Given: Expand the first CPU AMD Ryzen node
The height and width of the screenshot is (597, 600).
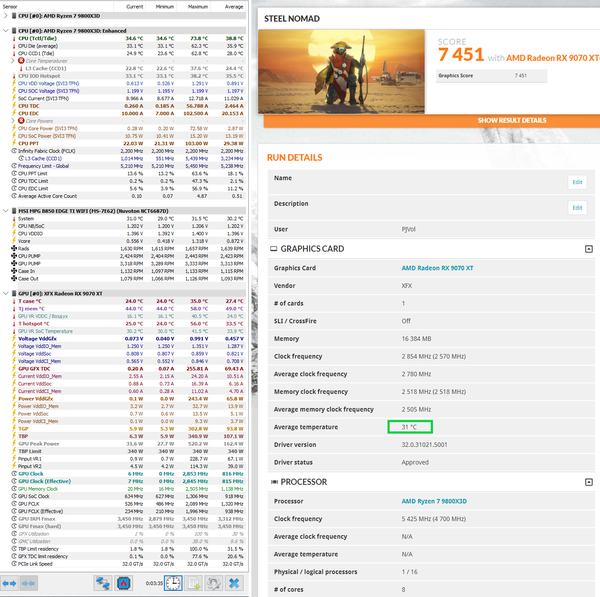Looking at the screenshot, I should click(x=5, y=16).
